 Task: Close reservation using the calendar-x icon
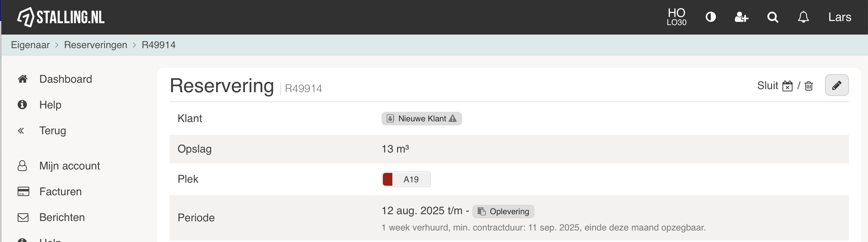click(x=787, y=86)
